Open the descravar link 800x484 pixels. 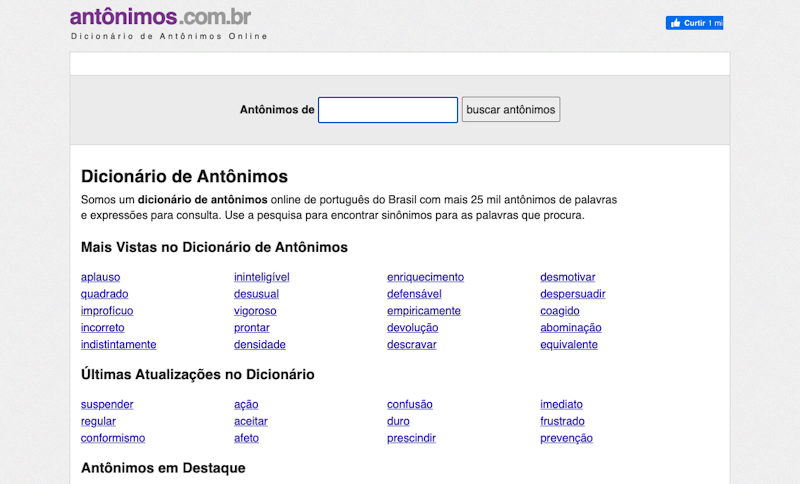click(412, 344)
